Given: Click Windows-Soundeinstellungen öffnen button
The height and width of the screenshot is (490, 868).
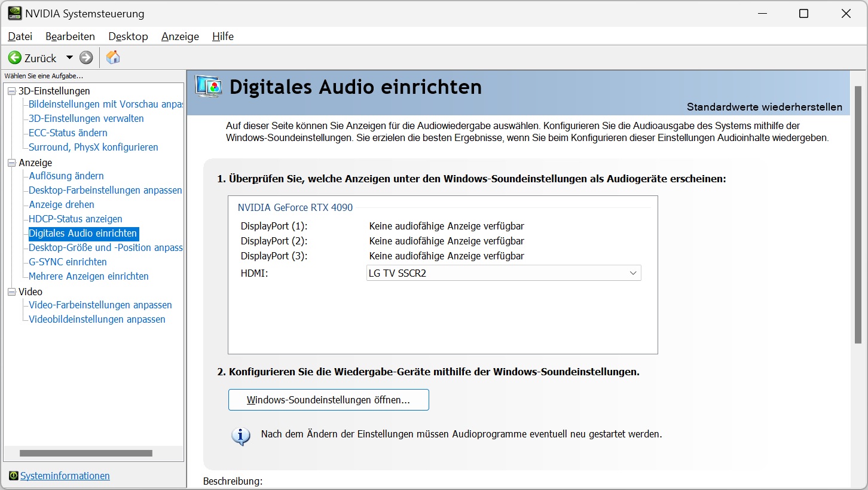Looking at the screenshot, I should click(328, 400).
